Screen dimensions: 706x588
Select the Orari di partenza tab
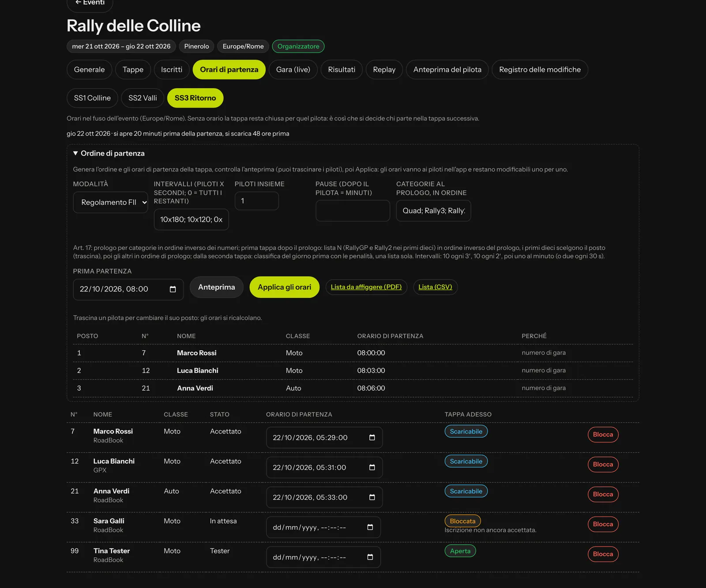click(229, 70)
